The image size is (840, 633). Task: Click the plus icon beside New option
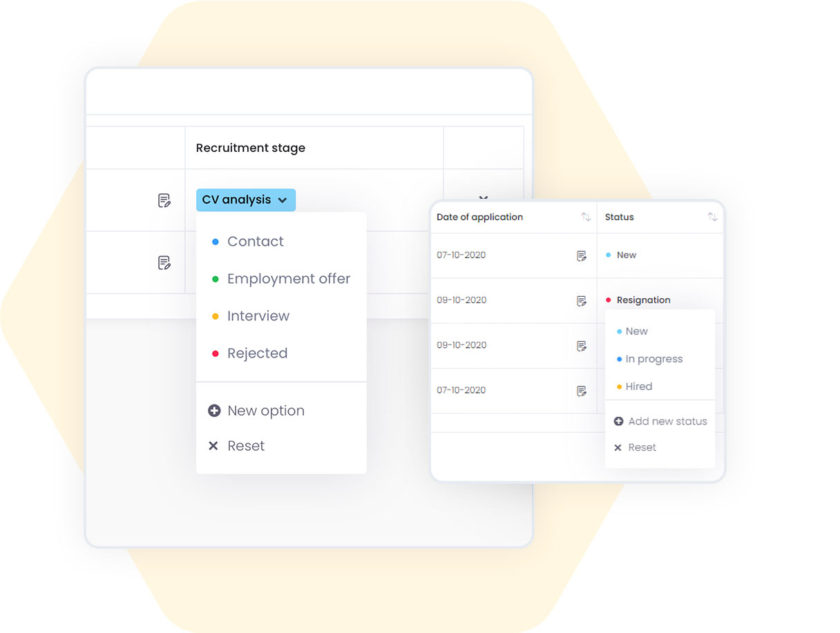[x=214, y=411]
